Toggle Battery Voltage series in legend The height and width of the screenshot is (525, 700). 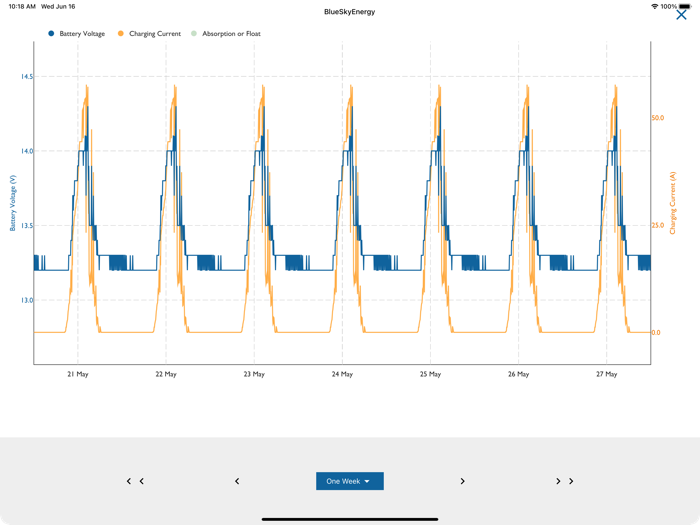tap(81, 34)
